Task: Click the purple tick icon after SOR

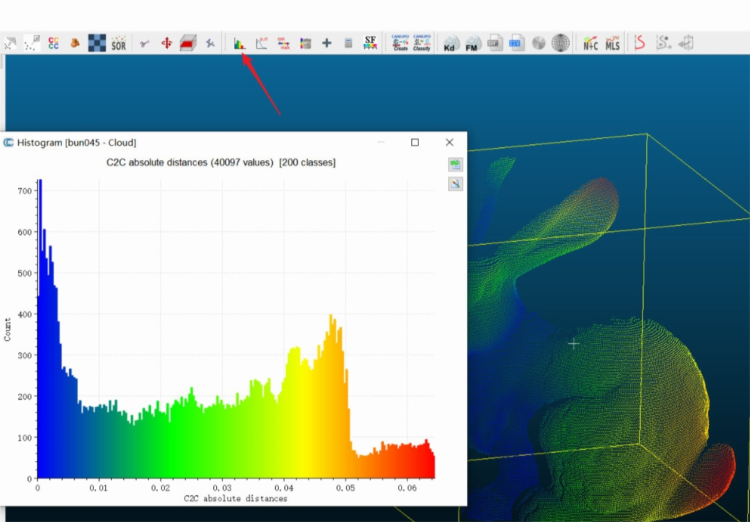Action: 144,44
